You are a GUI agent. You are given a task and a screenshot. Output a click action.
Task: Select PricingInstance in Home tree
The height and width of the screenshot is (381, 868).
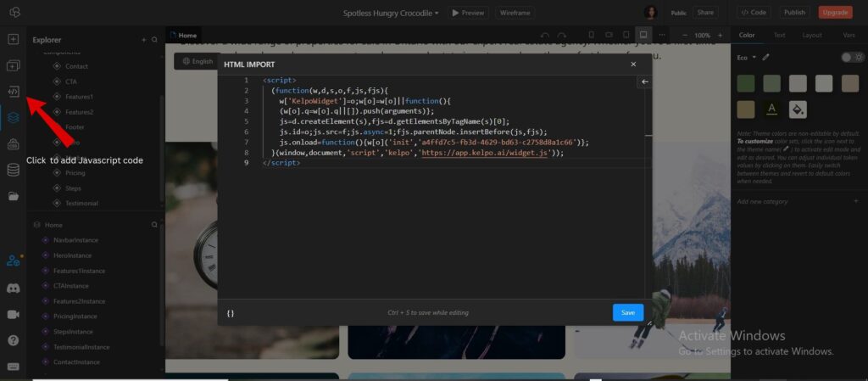75,317
